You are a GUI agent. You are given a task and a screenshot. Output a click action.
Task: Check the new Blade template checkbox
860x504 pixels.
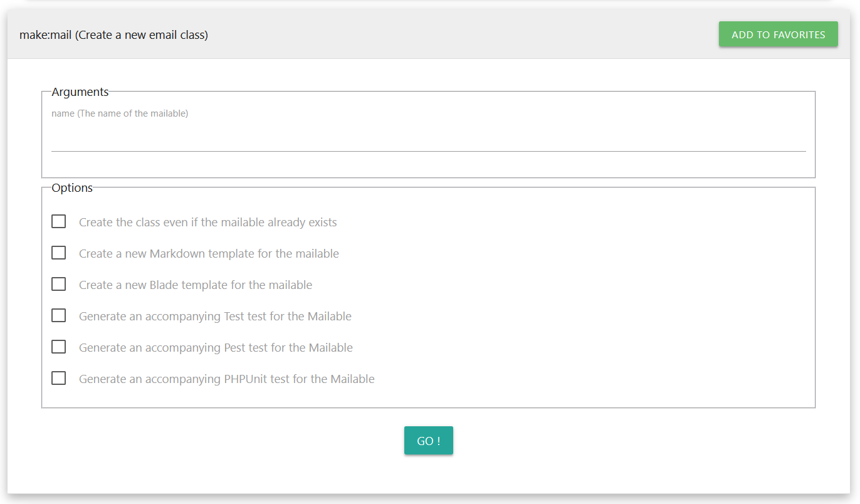[x=59, y=285]
